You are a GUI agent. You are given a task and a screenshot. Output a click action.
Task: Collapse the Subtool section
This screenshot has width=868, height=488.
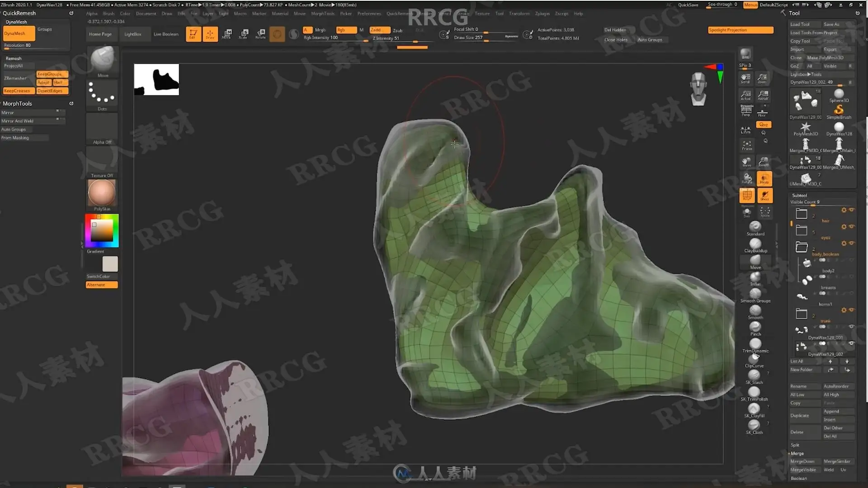[x=799, y=195]
